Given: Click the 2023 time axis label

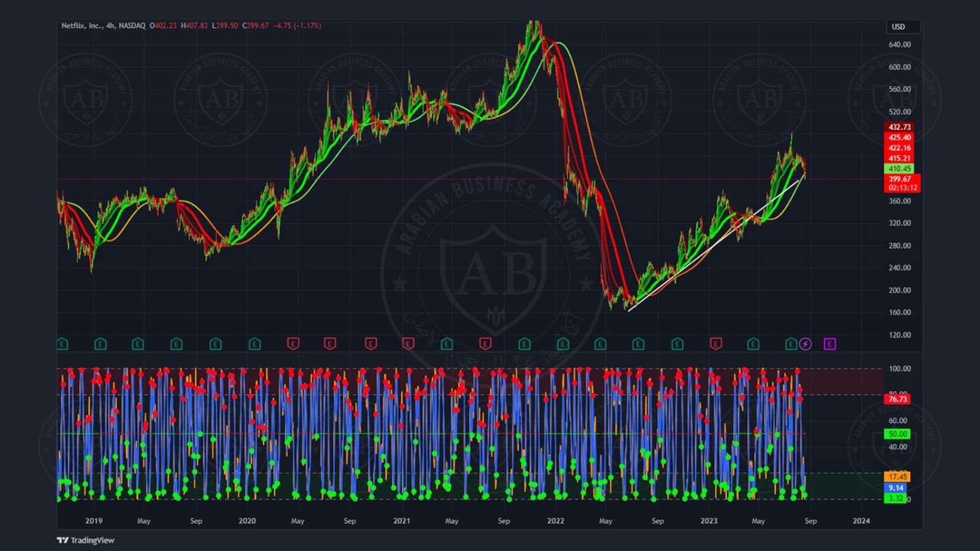Looking at the screenshot, I should 709,521.
